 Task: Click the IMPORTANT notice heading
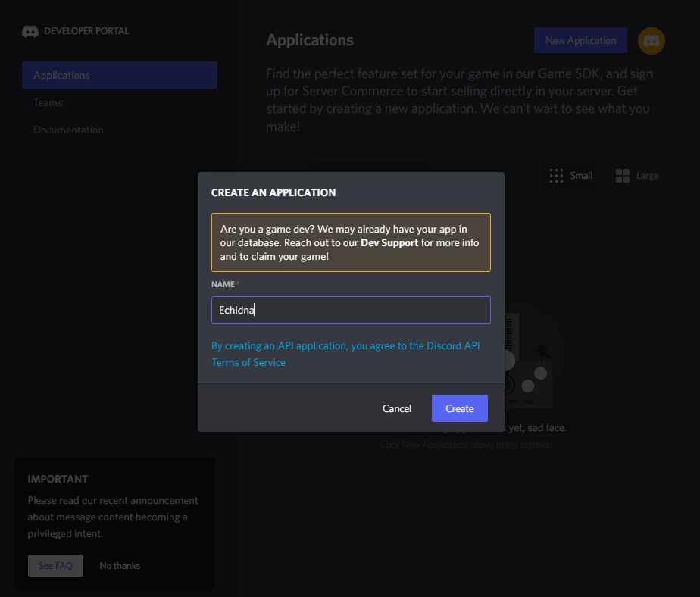[58, 479]
